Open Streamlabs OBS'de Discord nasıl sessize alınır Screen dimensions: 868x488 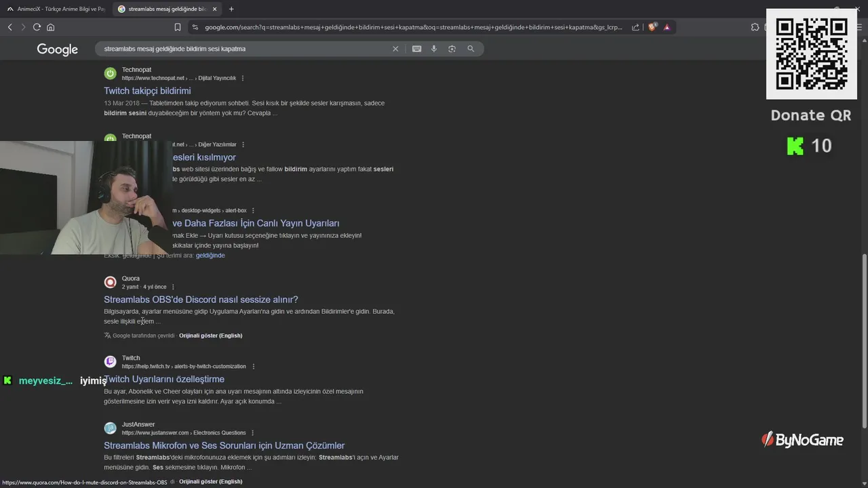tap(201, 300)
